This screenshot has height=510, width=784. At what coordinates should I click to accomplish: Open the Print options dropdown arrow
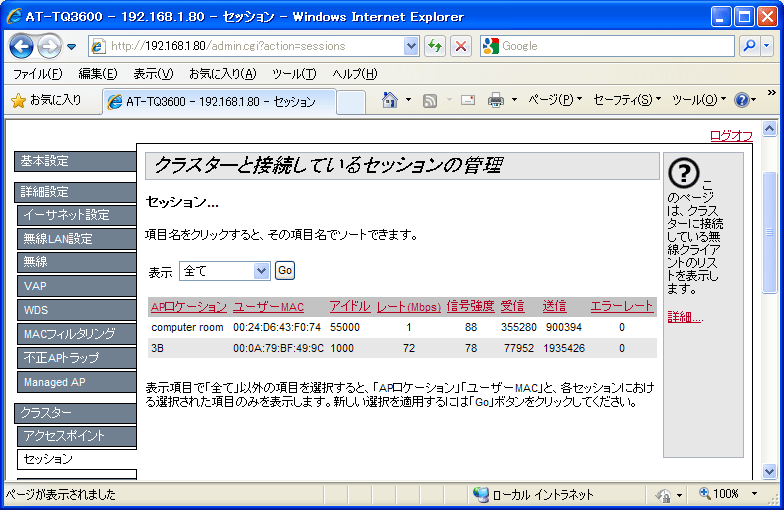click(514, 100)
